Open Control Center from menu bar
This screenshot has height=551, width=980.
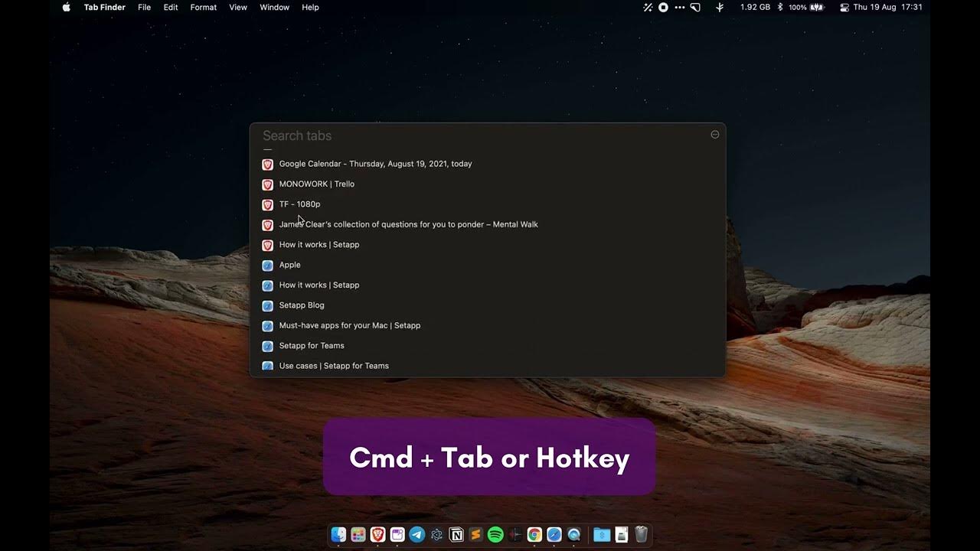point(844,7)
